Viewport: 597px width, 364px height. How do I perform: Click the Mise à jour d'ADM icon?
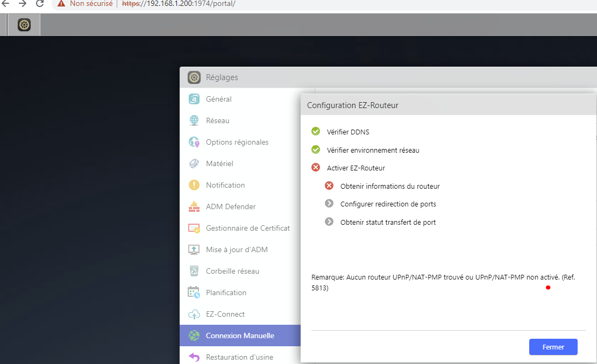194,249
